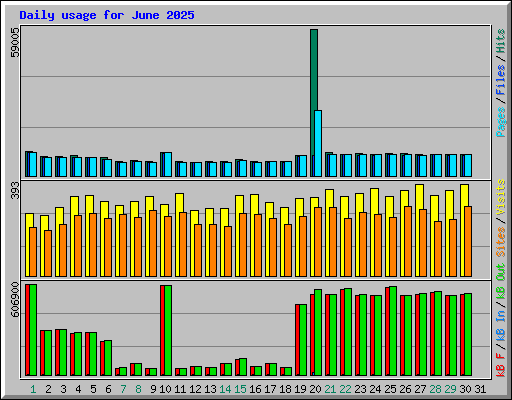Click the green kB Out bar for day 1
This screenshot has width=512, height=400.
(33, 330)
